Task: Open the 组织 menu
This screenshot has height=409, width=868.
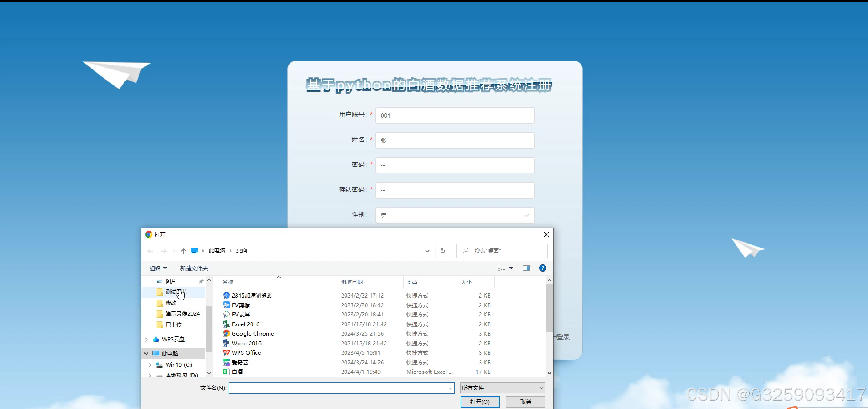Action: [x=157, y=268]
